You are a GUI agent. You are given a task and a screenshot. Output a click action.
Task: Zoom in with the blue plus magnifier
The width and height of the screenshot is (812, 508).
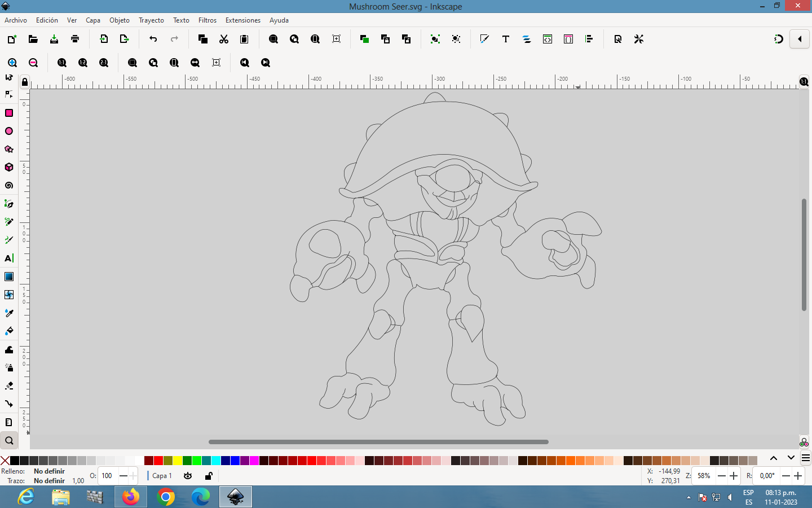[12, 63]
